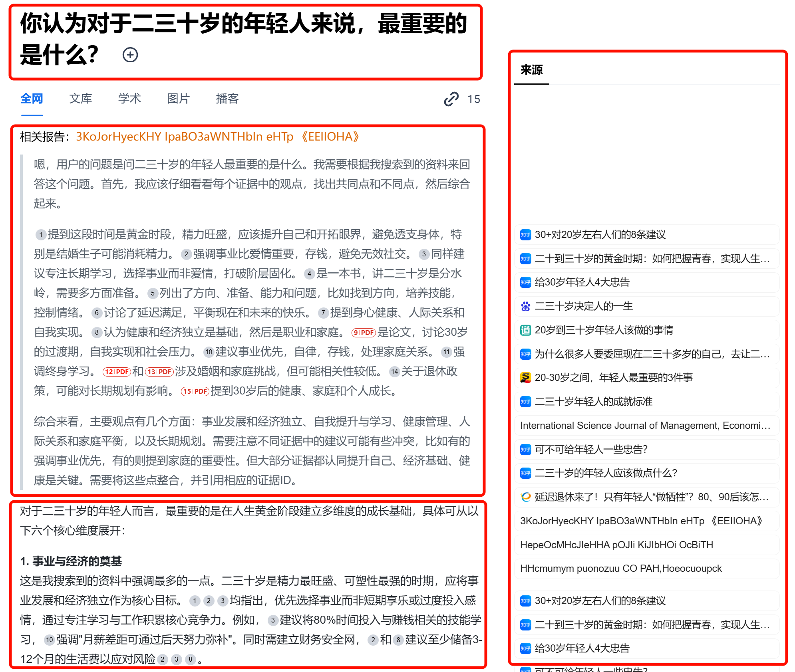The height and width of the screenshot is (672, 795).
Task: Open the 12 PDF citation badge
Action: point(117,371)
